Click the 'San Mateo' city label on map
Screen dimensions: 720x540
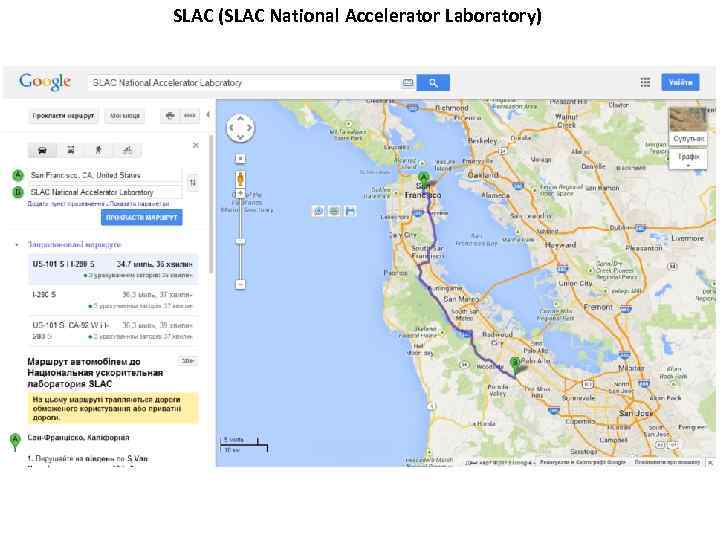461,299
